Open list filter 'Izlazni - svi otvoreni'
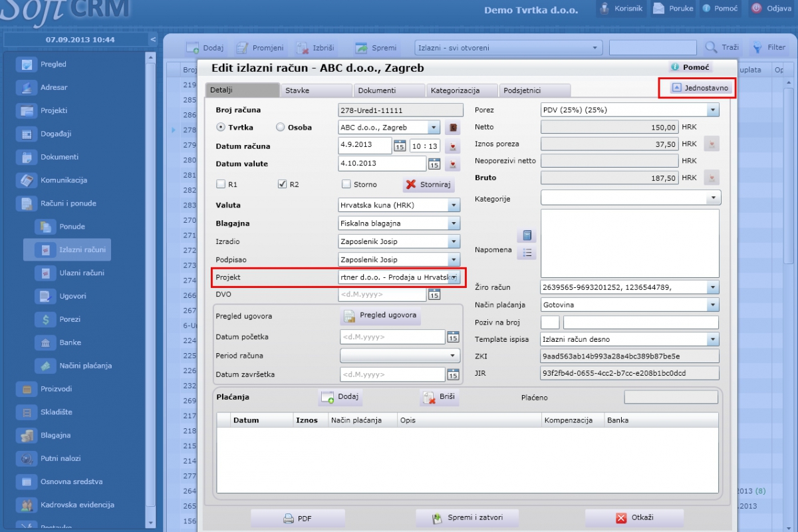The height and width of the screenshot is (532, 798). tap(508, 48)
